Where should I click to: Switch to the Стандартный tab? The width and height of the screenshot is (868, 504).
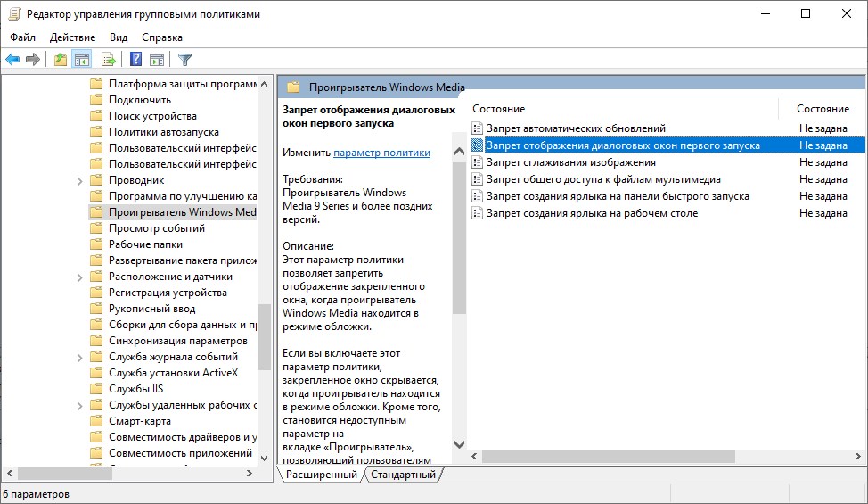[404, 475]
